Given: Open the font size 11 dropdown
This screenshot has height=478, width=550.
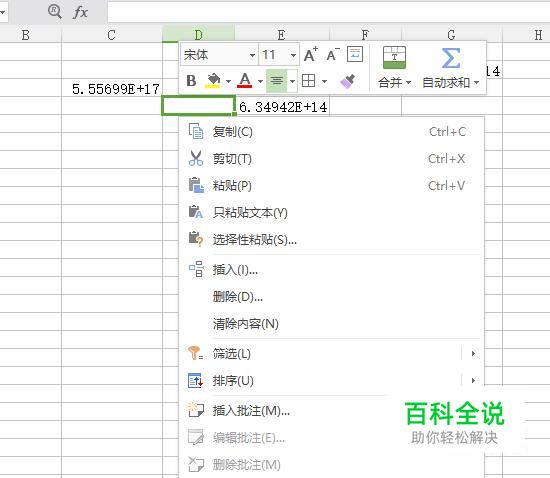Looking at the screenshot, I should point(293,55).
